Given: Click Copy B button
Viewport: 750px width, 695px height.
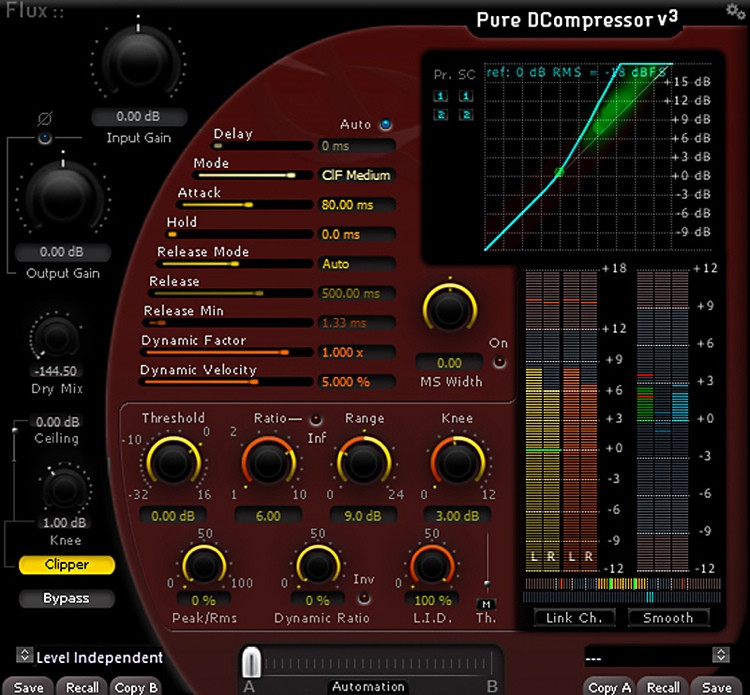Looking at the screenshot, I should (136, 687).
